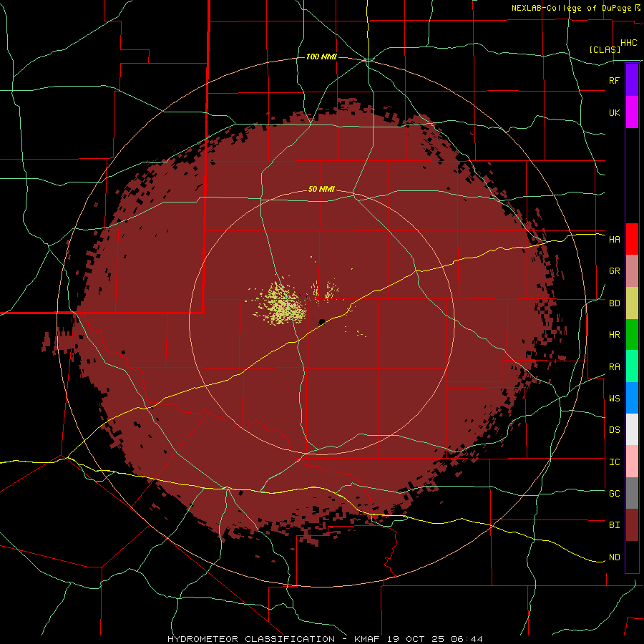The width and height of the screenshot is (644, 644).
Task: Click the "ND" legend label
Action: (614, 557)
